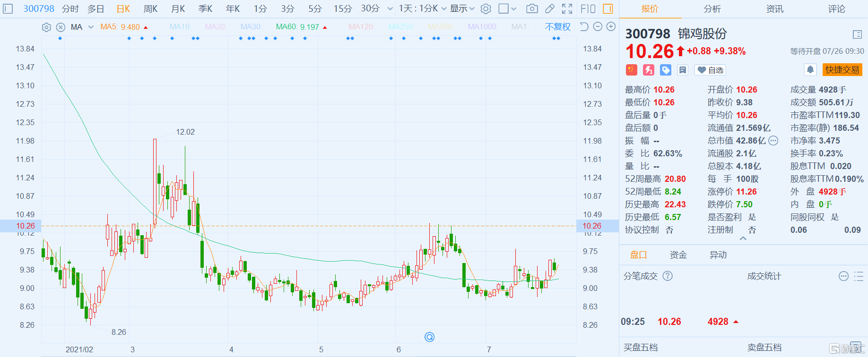868x357 pixels.
Task: Set a price alert with bell icon
Action: pyautogui.click(x=810, y=70)
